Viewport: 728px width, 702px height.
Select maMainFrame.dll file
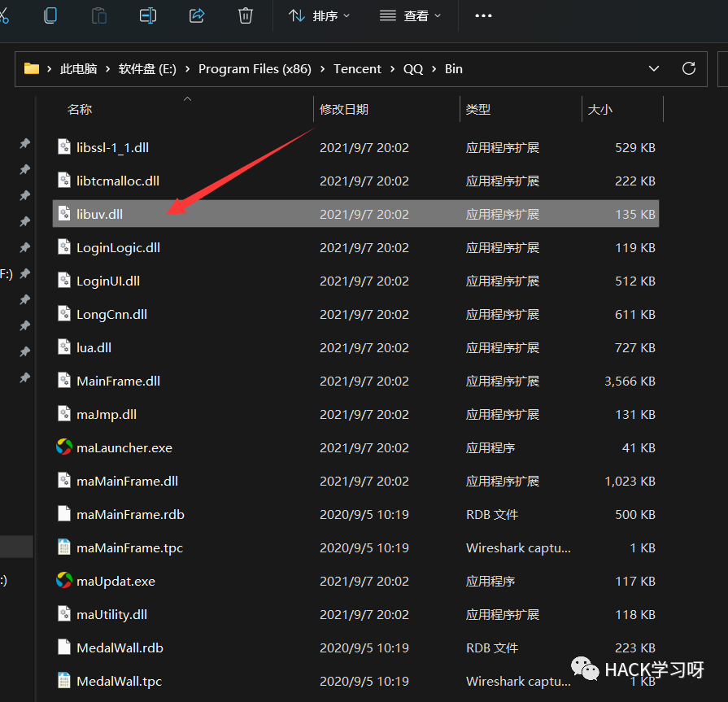(355, 481)
